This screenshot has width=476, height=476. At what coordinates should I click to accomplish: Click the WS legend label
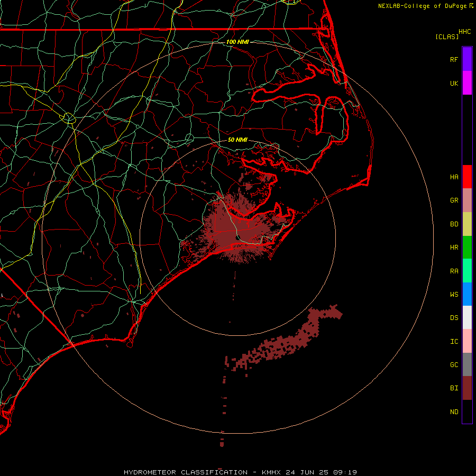454,294
